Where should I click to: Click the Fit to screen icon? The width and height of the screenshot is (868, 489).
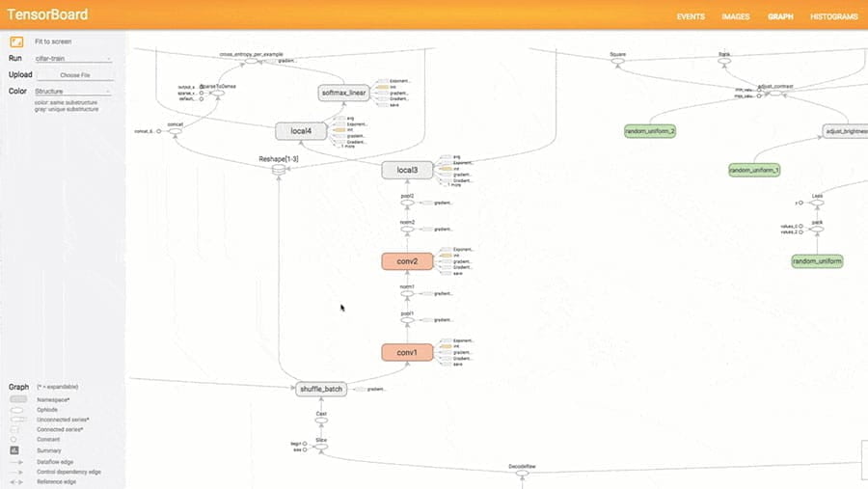pyautogui.click(x=16, y=41)
